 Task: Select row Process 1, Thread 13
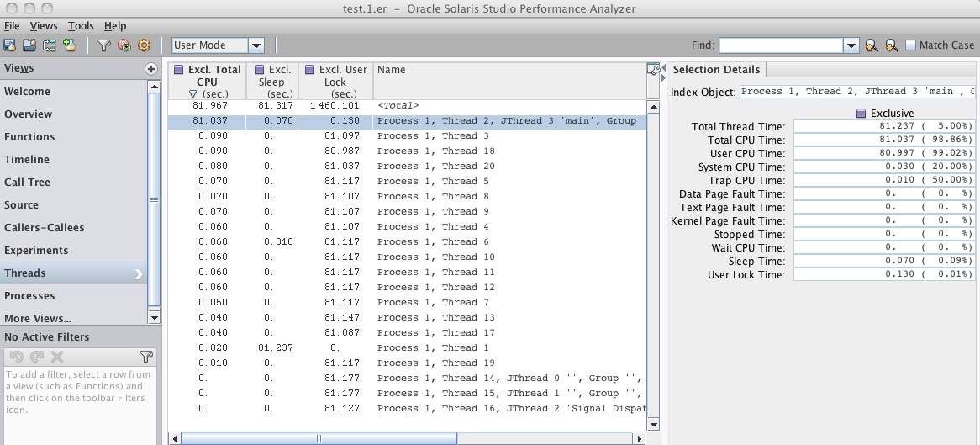coord(407,317)
